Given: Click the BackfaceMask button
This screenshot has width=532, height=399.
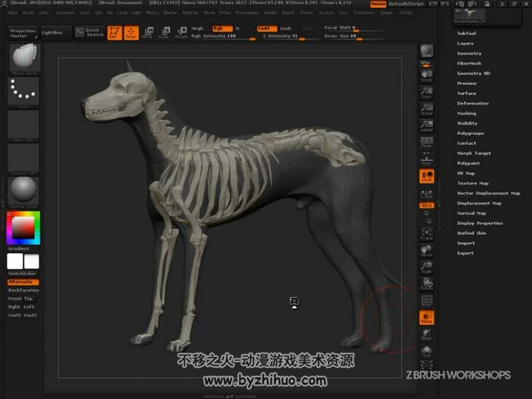Looking at the screenshot, I should coord(24,290).
